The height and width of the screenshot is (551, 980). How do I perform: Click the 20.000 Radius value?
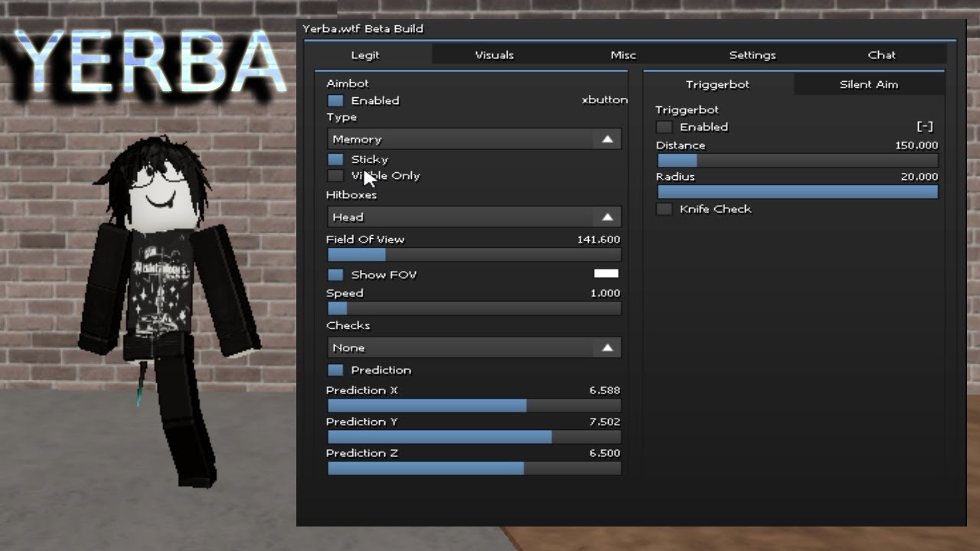coord(920,177)
